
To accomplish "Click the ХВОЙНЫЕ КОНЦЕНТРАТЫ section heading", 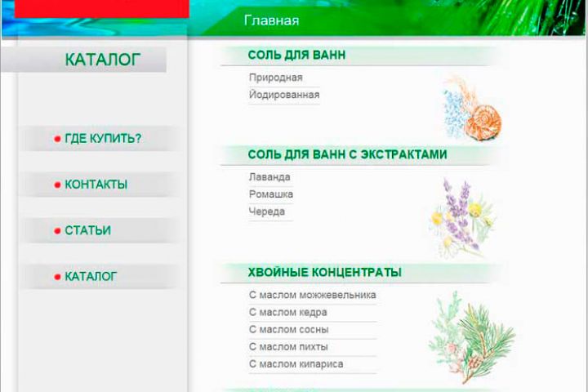I will (325, 272).
